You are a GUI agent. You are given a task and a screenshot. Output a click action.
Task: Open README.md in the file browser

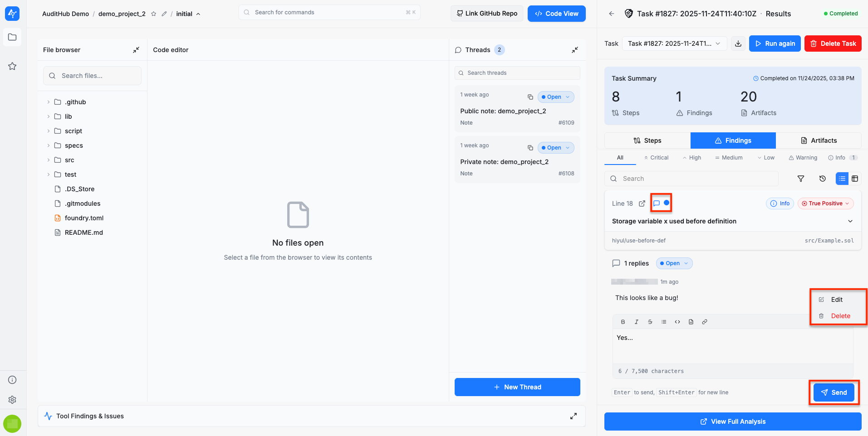83,233
